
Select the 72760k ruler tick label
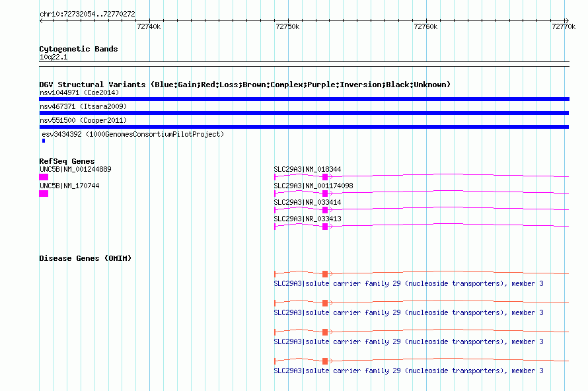pos(425,26)
